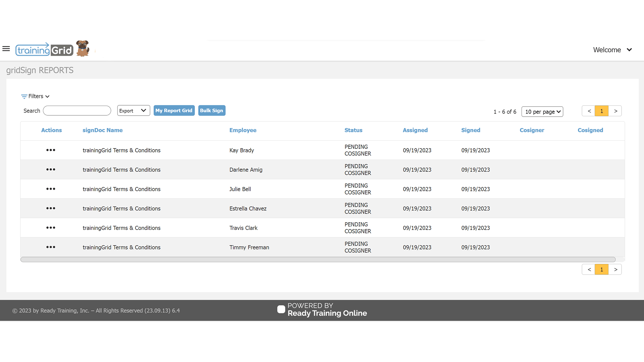644x362 pixels.
Task: Focus the Search text field
Action: coord(77,111)
